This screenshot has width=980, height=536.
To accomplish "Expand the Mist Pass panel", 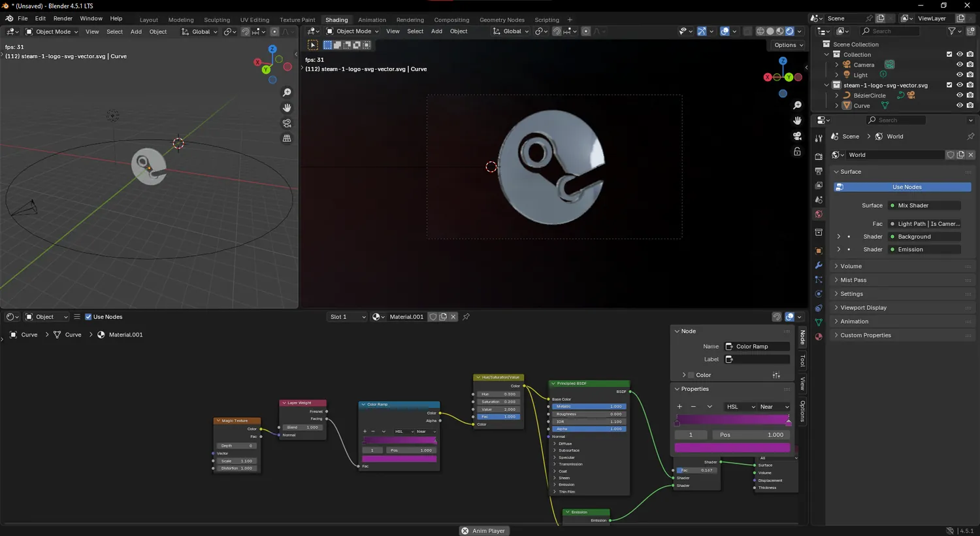I will pos(904,280).
